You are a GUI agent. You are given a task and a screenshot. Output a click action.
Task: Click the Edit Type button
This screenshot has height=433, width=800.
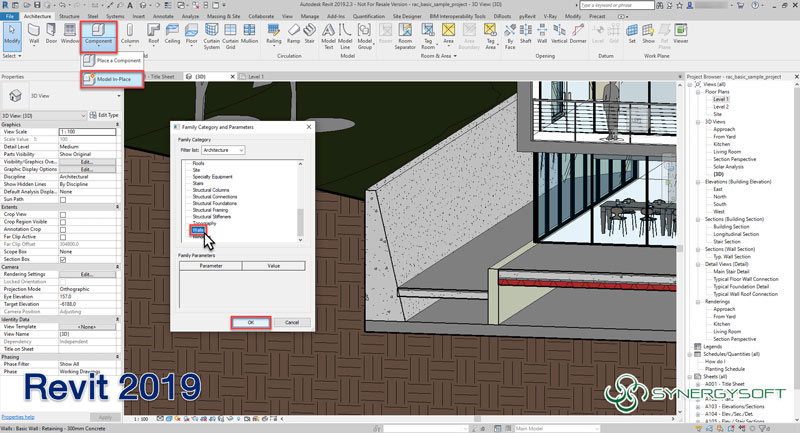click(104, 116)
